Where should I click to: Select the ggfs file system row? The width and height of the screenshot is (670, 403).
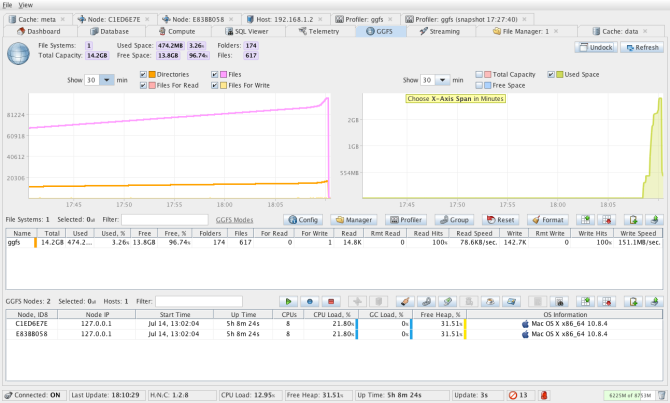pyautogui.click(x=334, y=242)
